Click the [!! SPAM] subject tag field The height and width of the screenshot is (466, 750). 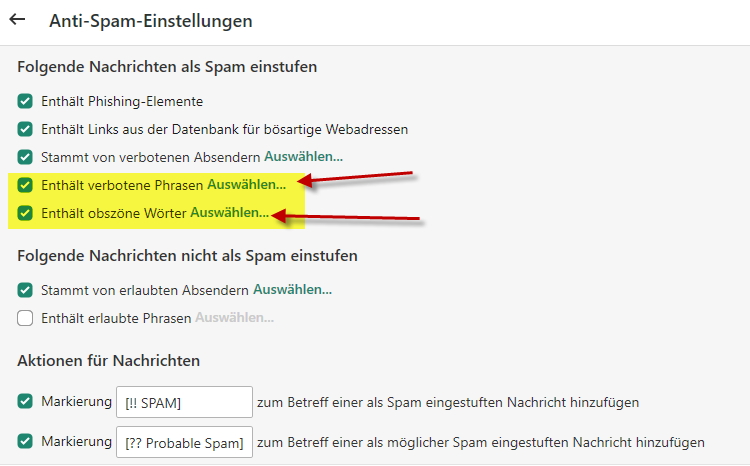pyautogui.click(x=184, y=402)
